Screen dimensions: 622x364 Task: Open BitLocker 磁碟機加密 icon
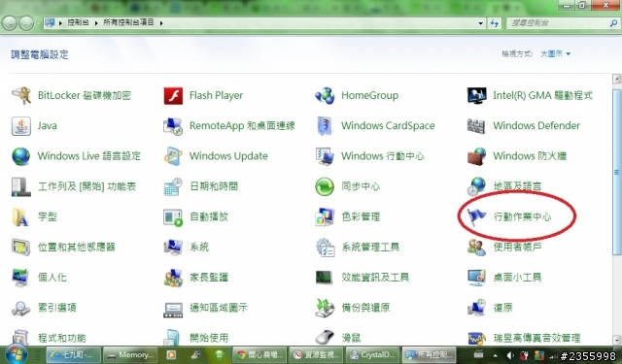pos(21,95)
